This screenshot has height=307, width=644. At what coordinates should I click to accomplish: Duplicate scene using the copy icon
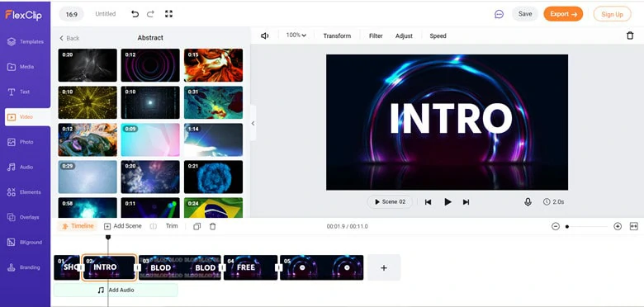(197, 227)
